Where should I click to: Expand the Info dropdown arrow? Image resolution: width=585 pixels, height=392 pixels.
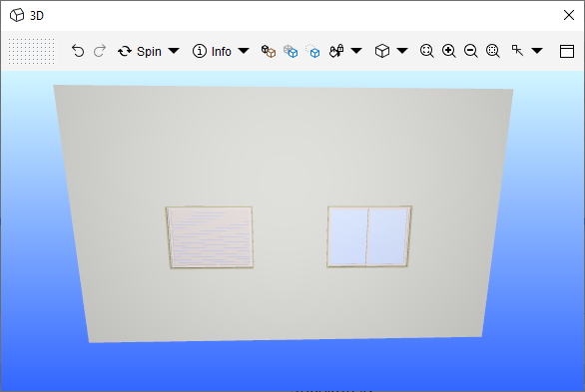[244, 51]
